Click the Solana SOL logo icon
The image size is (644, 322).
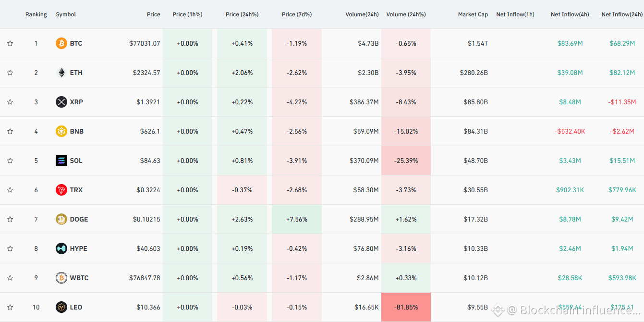[x=61, y=161]
